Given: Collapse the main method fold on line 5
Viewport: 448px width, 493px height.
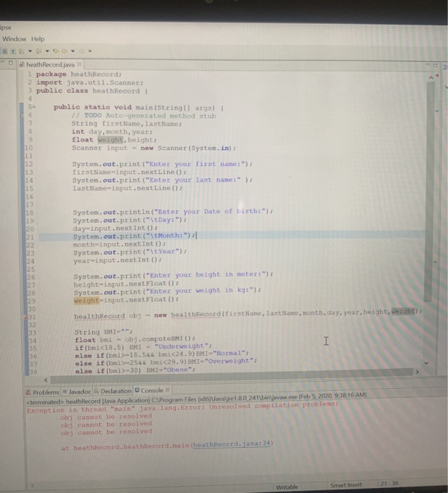Looking at the screenshot, I should 35,107.
